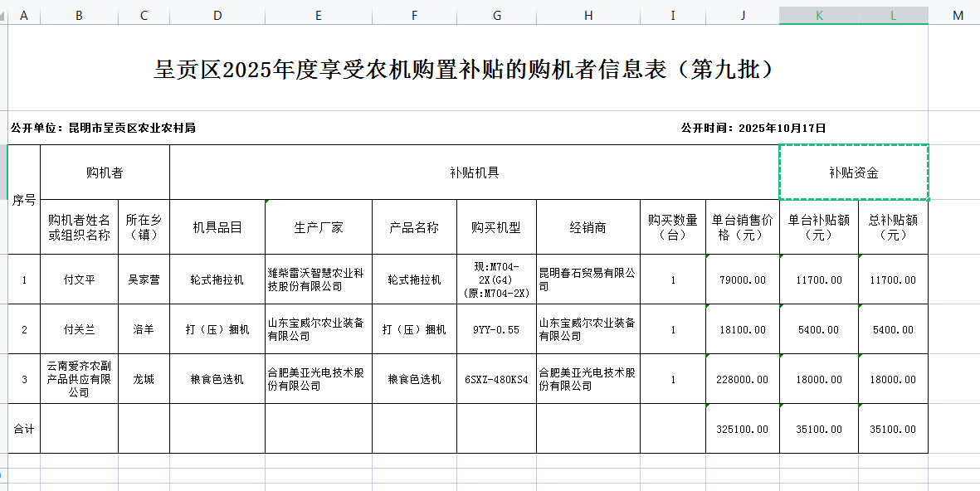
Task: Select the township cell 龙城
Action: pos(144,379)
